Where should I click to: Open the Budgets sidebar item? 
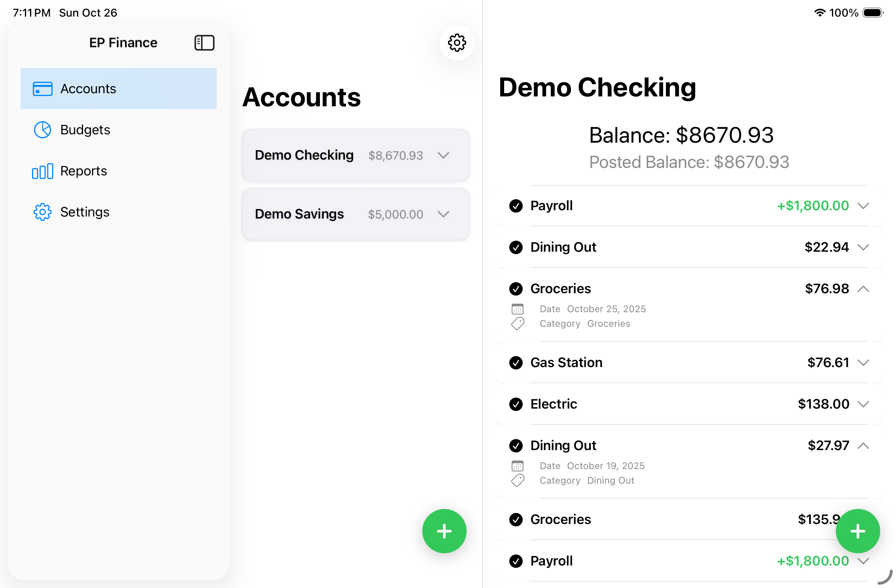point(85,130)
